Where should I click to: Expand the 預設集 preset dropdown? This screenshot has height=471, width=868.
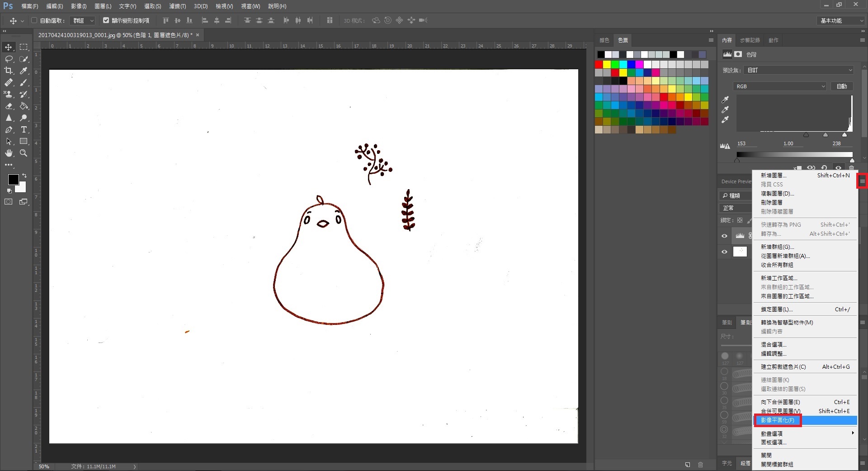[799, 70]
